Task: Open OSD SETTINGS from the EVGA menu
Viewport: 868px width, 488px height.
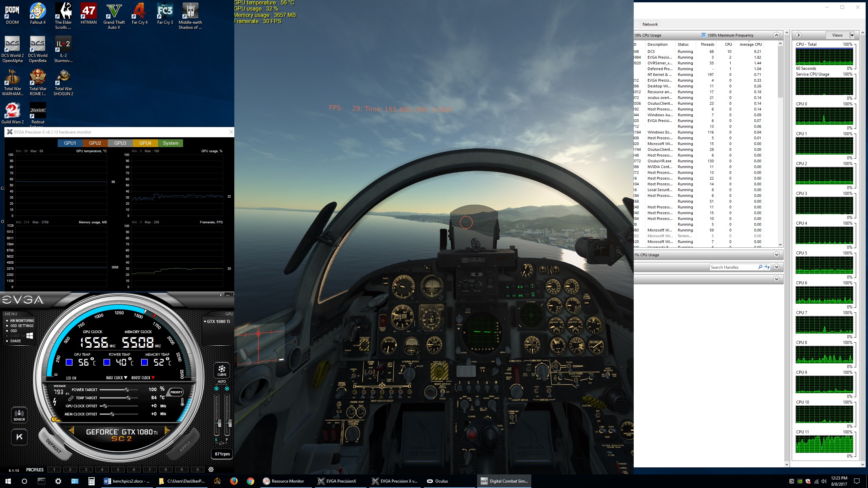Action: click(x=22, y=326)
